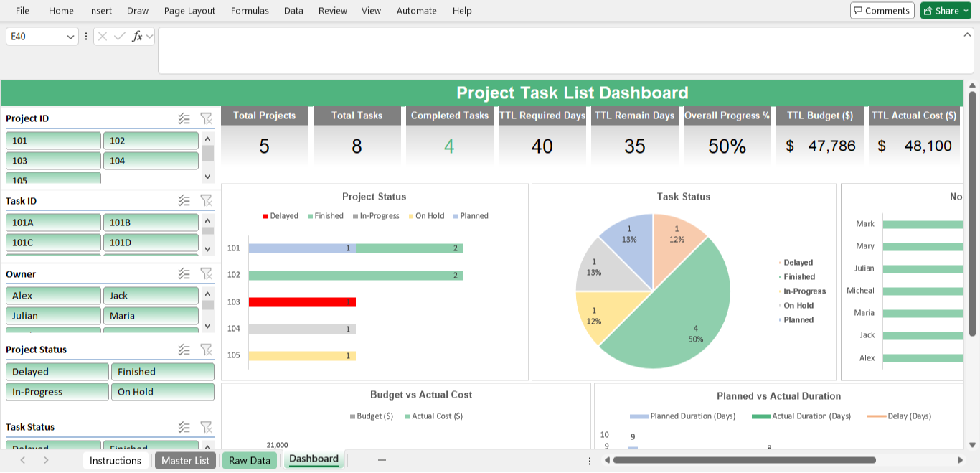
Task: Select Finished in the Project Status slicer
Action: click(163, 371)
